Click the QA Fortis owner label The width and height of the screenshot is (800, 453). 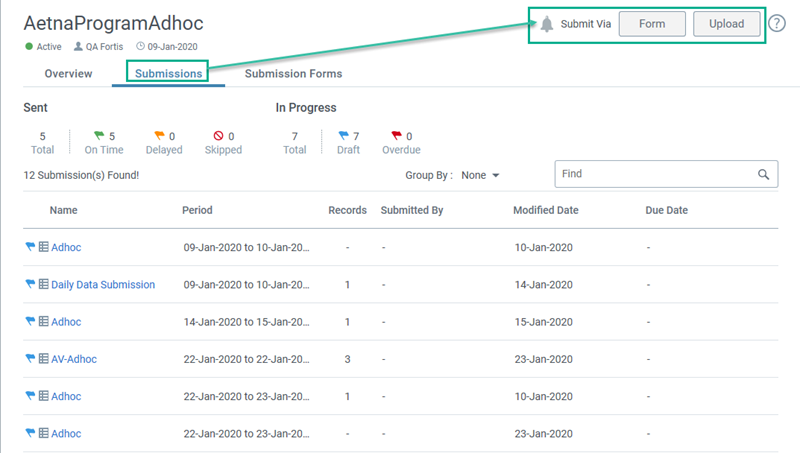(104, 46)
